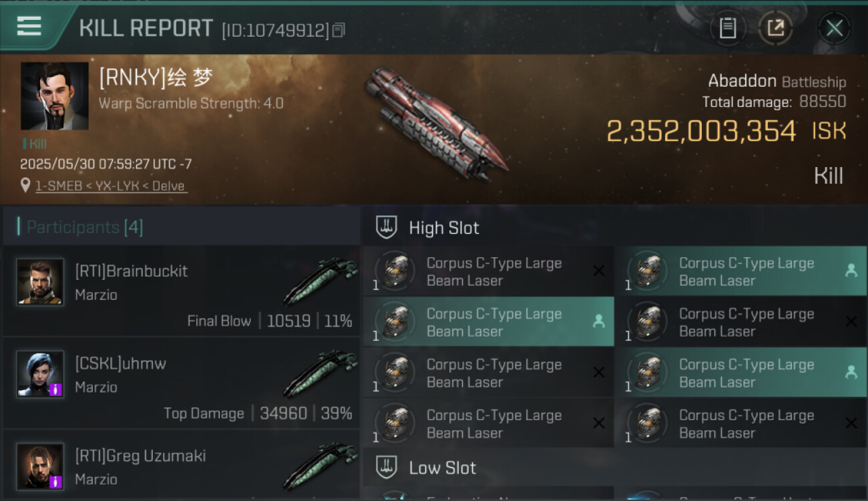This screenshot has width=868, height=501.
Task: Select the first High Slot beam laser
Action: [488, 271]
